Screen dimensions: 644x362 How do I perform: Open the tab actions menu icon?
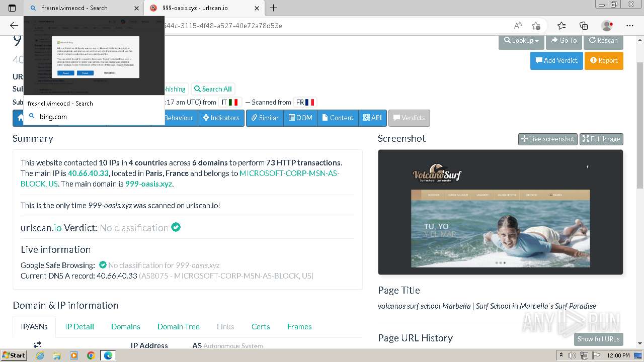(12, 8)
